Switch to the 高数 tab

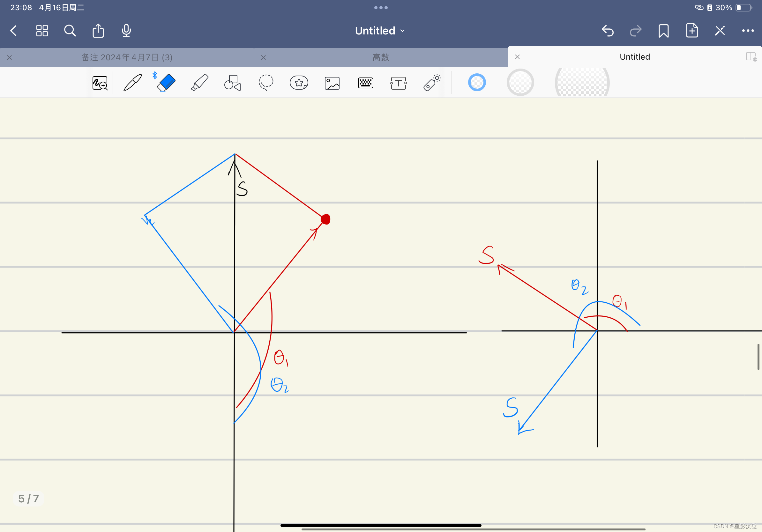(x=380, y=57)
